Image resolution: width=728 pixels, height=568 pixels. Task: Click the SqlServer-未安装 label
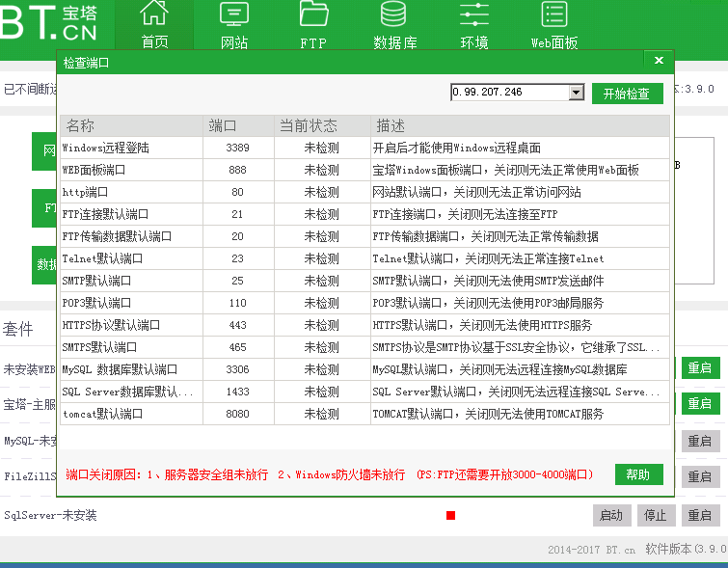click(50, 515)
